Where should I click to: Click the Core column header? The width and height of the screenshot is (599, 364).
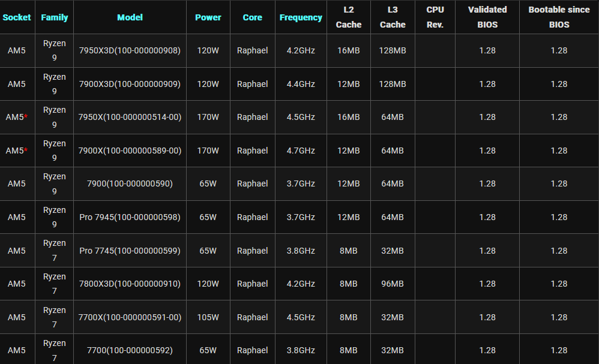pos(253,17)
